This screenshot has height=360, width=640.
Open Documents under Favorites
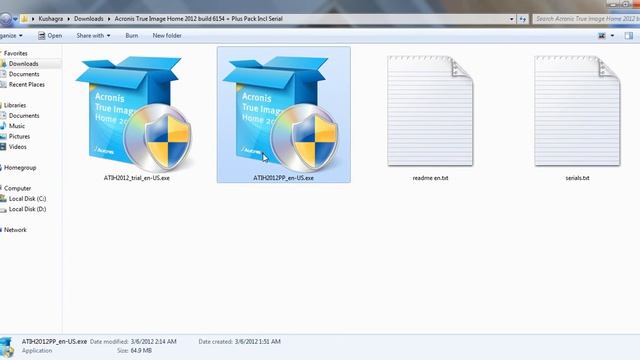click(24, 74)
